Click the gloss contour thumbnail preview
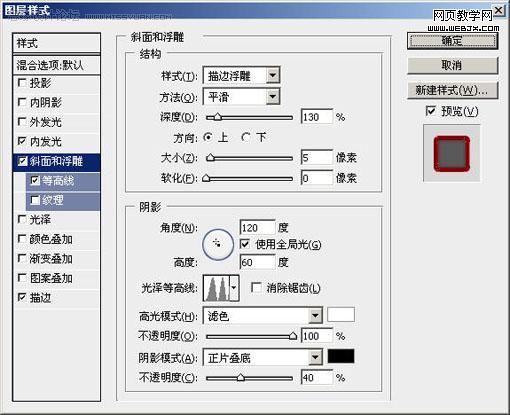Screen dimensions: 510x415 pos(217,288)
